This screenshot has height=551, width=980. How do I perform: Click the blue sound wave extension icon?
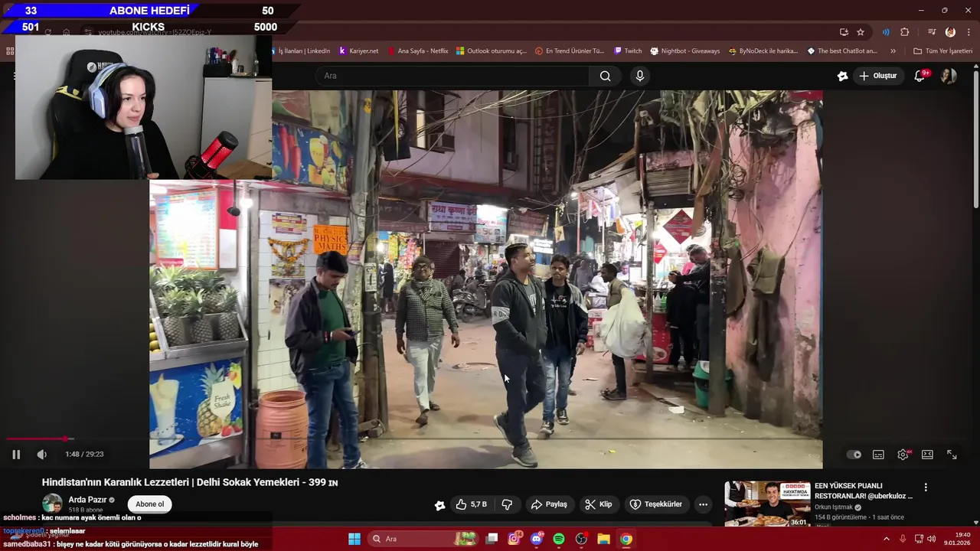click(886, 32)
